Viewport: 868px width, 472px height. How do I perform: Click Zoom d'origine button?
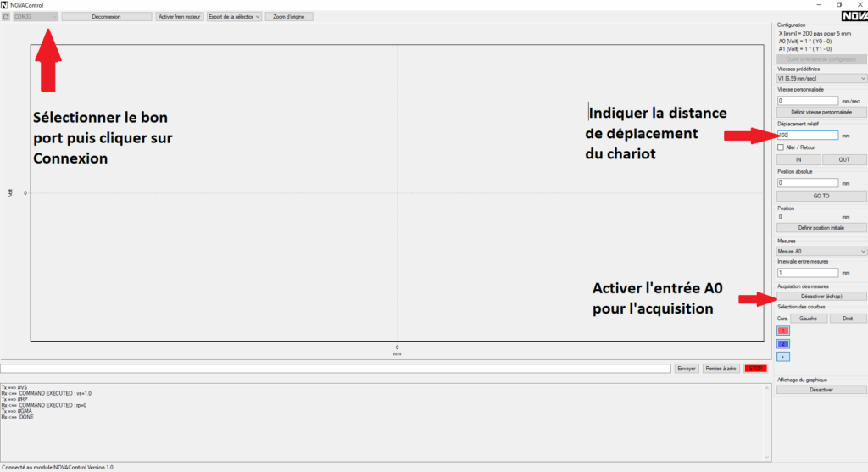tap(289, 16)
